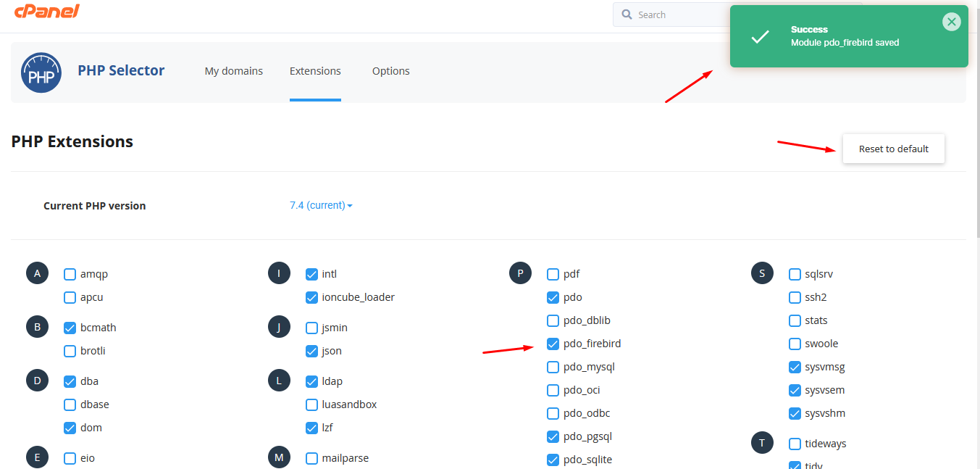Enable the amqp extension checkbox
This screenshot has height=469, width=980.
coord(70,274)
